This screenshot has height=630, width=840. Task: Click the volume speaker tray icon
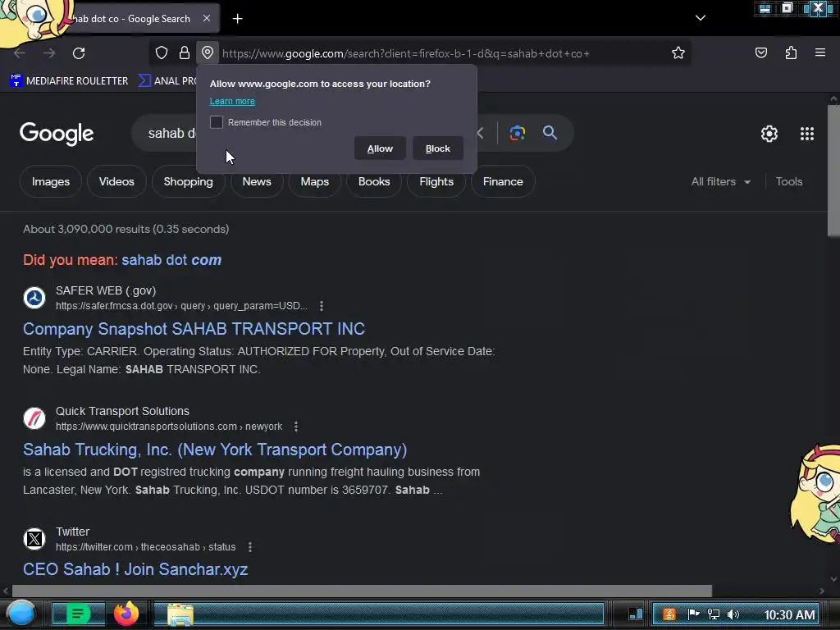point(733,614)
